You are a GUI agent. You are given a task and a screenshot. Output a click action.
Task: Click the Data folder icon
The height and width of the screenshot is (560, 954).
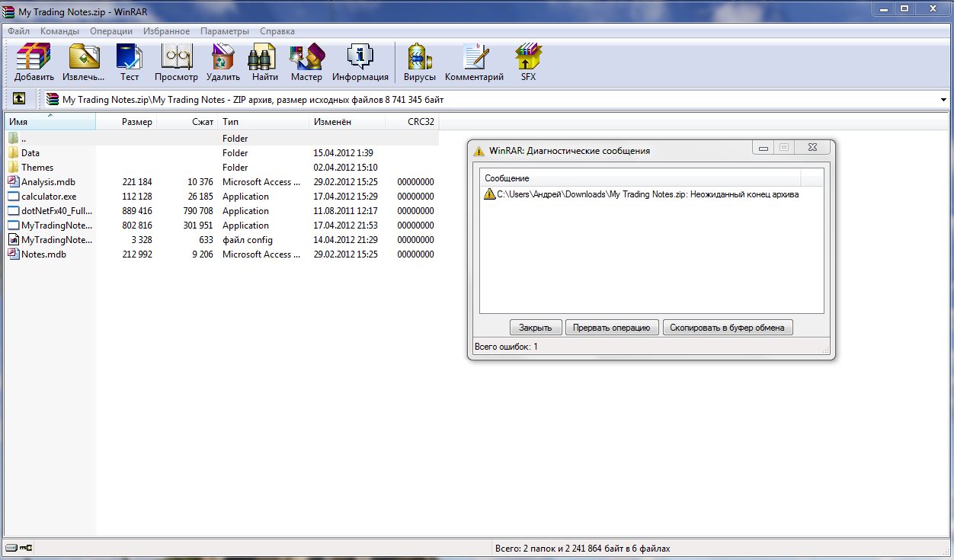[14, 153]
